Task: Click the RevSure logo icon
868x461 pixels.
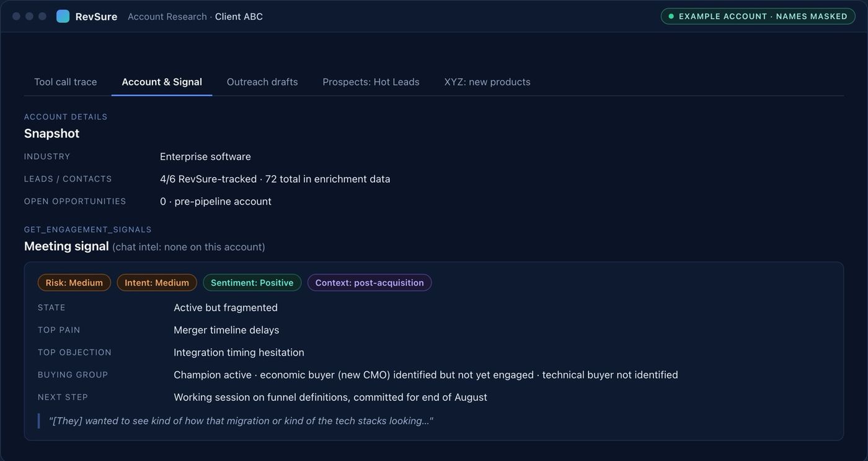Action: [63, 16]
